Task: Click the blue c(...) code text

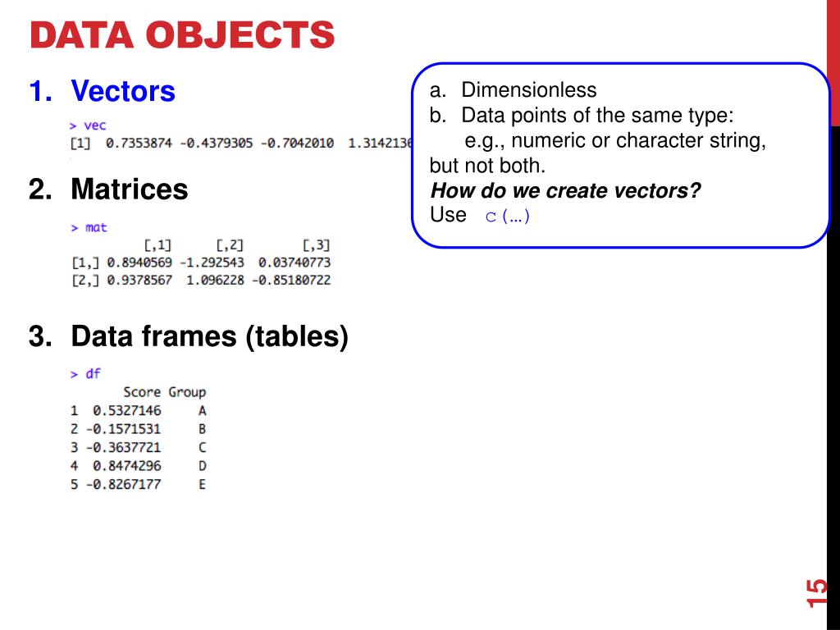Action: (x=507, y=216)
